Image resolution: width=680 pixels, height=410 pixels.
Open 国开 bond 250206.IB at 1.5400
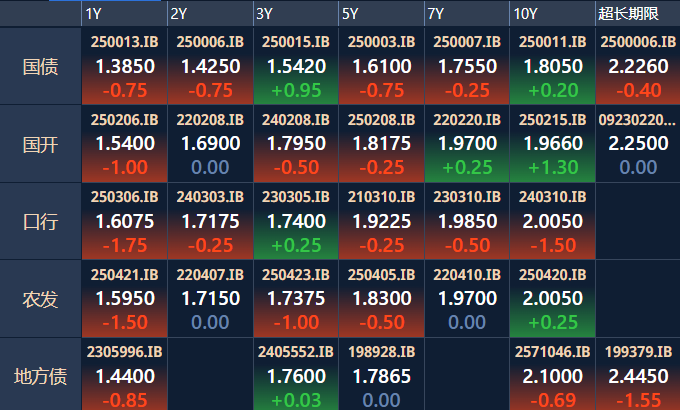coord(124,144)
